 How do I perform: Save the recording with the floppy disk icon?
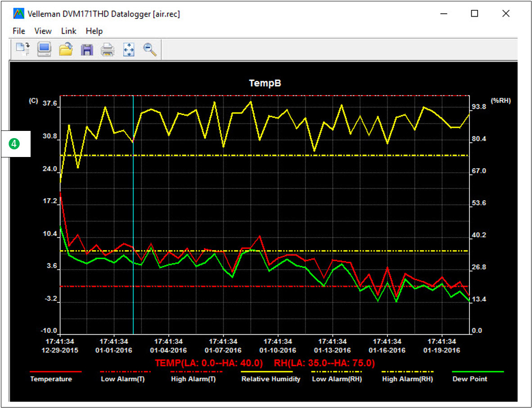[x=86, y=49]
